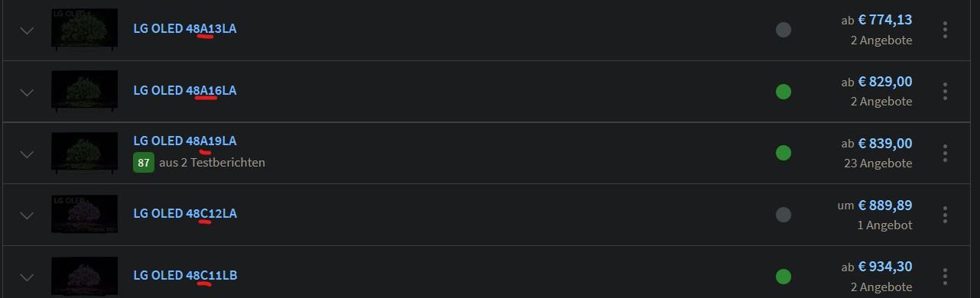Open three-dot menu for LG OLED 48C12LA
Image resolution: width=980 pixels, height=298 pixels.
point(946,215)
